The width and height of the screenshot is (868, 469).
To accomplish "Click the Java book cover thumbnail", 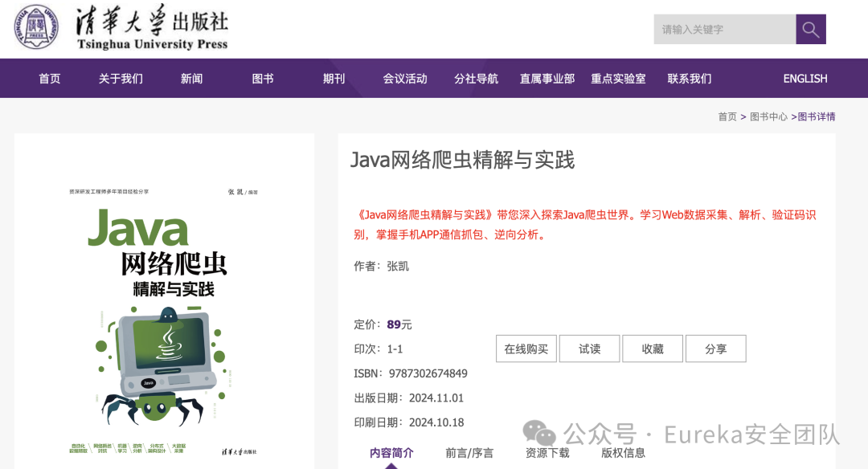I will 164,320.
